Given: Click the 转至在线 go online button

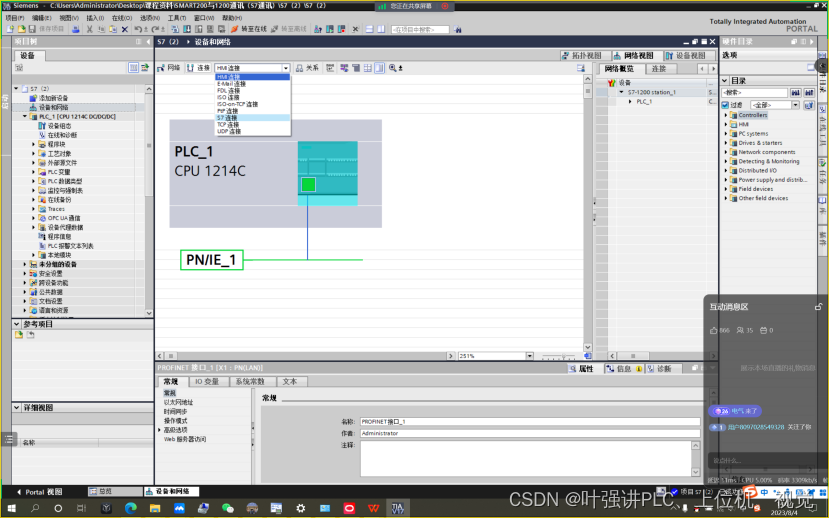Looking at the screenshot, I should pos(249,29).
